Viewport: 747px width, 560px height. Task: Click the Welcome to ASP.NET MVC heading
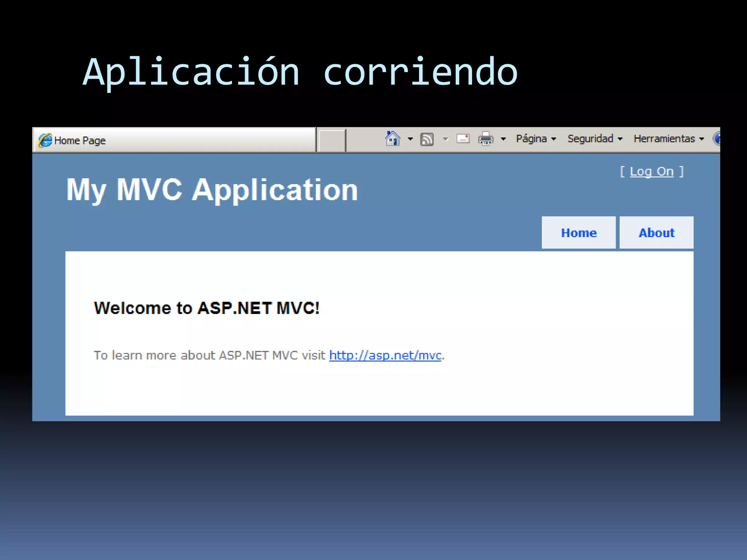(x=206, y=308)
